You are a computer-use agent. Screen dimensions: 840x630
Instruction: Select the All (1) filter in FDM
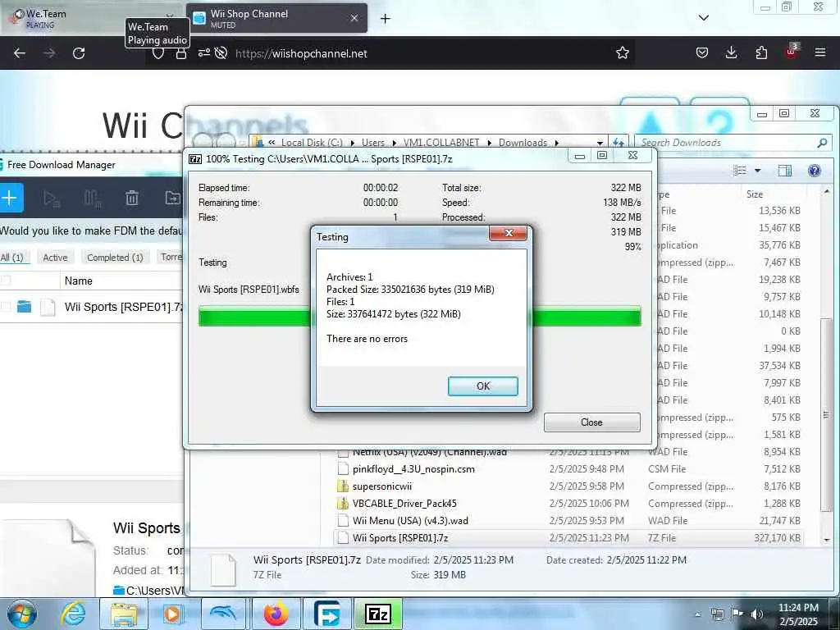[x=13, y=257]
